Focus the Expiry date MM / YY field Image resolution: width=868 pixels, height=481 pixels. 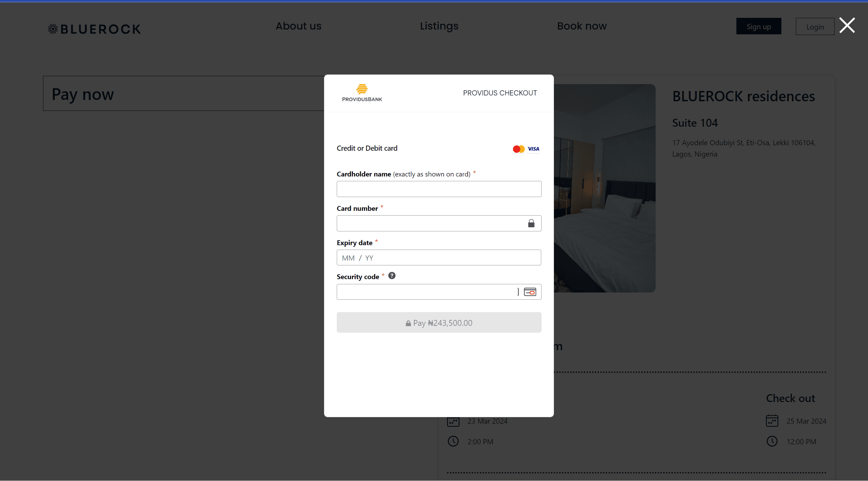(x=439, y=257)
